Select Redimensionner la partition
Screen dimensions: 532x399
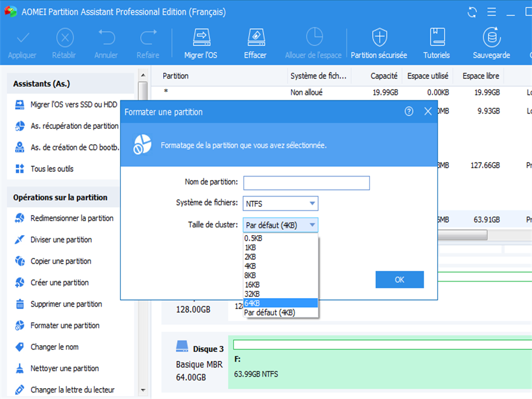point(64,218)
